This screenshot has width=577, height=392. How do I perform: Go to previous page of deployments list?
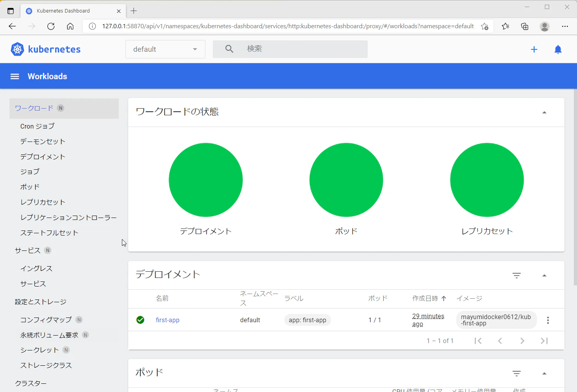coord(500,341)
